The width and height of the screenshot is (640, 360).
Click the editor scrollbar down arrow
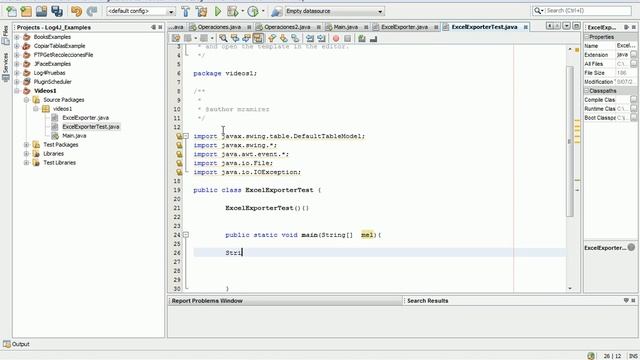(570, 288)
